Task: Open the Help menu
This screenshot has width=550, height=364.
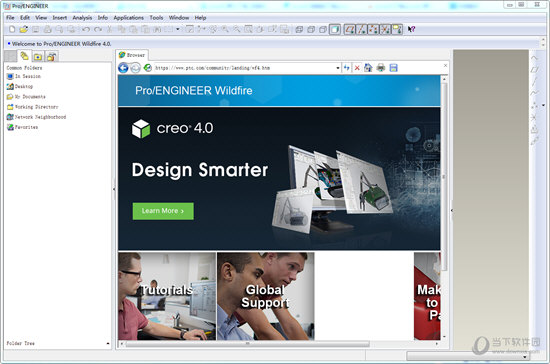Action: point(200,18)
